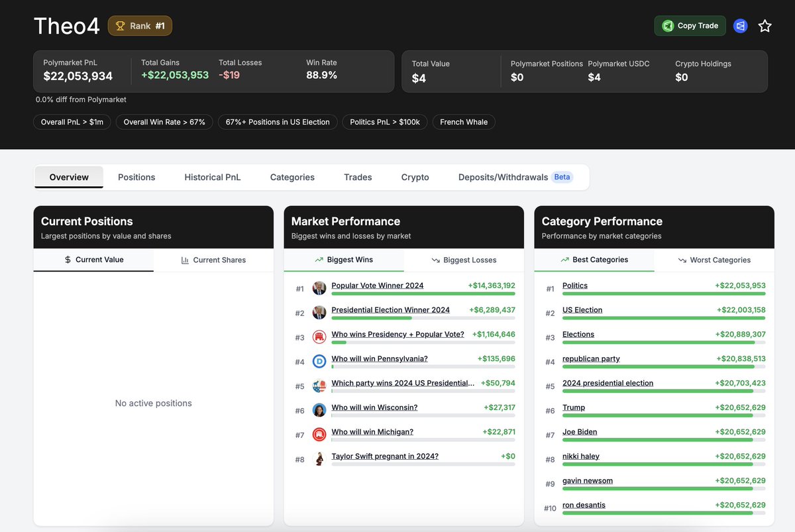Click the Rank #1 trophy badge

click(140, 26)
